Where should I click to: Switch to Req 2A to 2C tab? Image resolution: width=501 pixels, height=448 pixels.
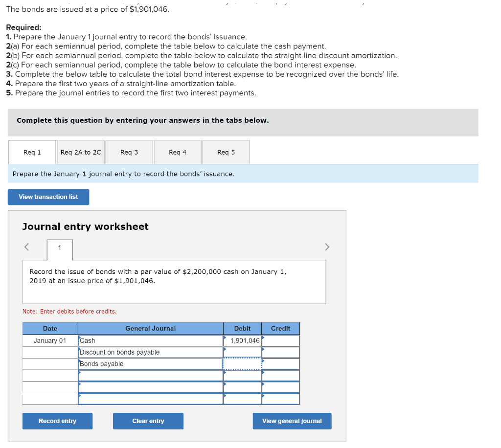click(x=81, y=152)
